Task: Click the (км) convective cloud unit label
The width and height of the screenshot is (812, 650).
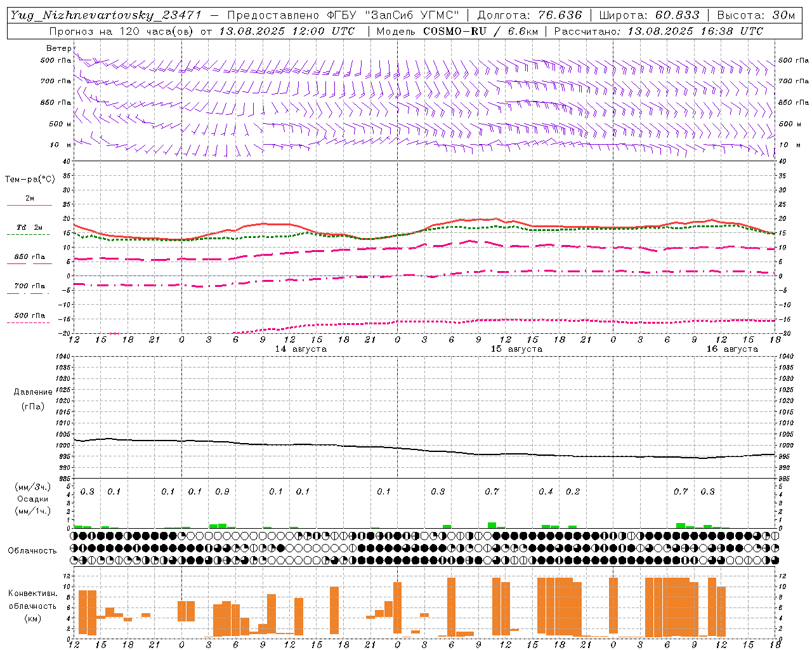Action: click(x=32, y=618)
